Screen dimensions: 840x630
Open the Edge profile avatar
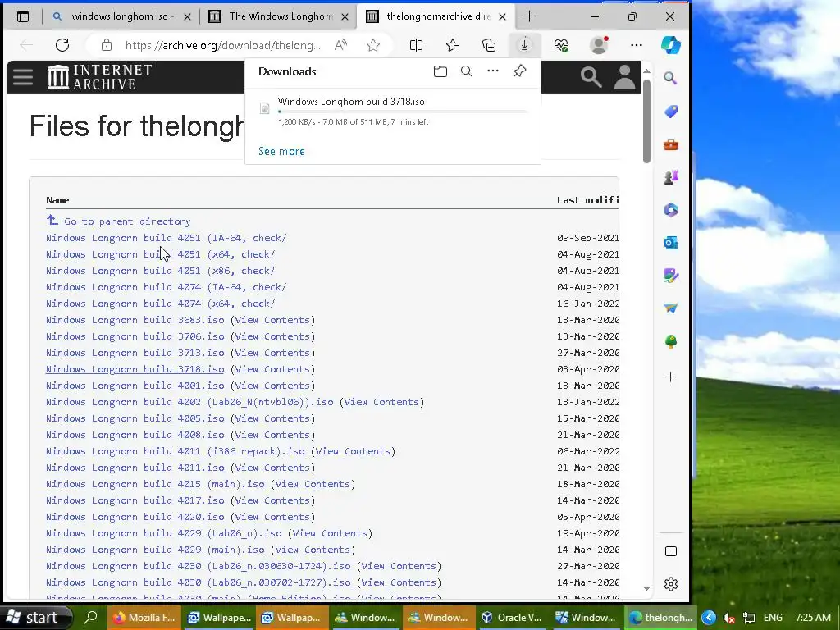coord(598,45)
